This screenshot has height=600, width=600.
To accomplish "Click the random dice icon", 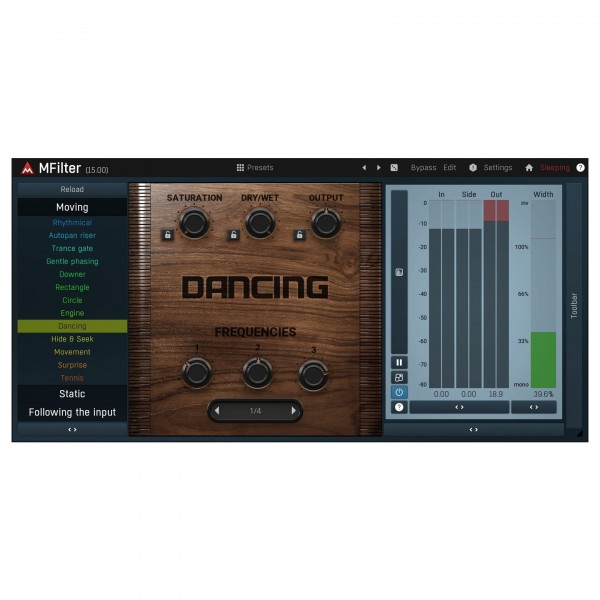I will 394,168.
